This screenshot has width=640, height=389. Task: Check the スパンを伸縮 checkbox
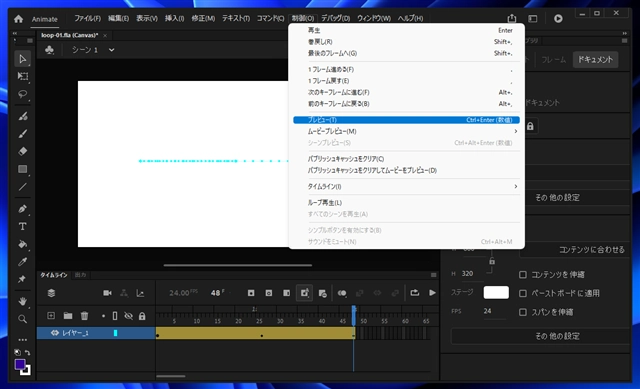(x=522, y=312)
